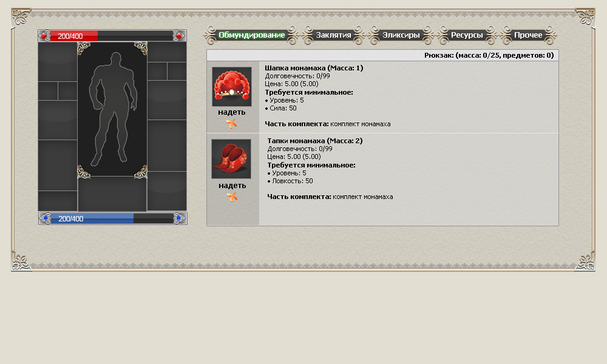Click the Шапка монамаха (Масса: 1) title
Viewport: 607px width, 364px height.
point(314,68)
